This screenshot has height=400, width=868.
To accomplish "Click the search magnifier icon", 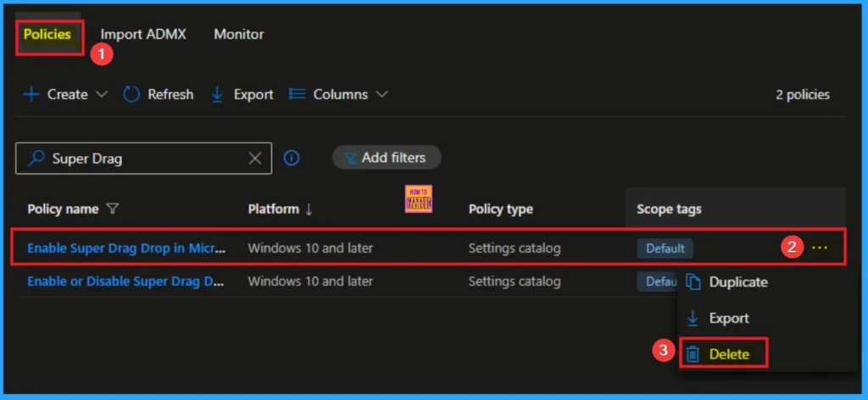I will (x=36, y=158).
